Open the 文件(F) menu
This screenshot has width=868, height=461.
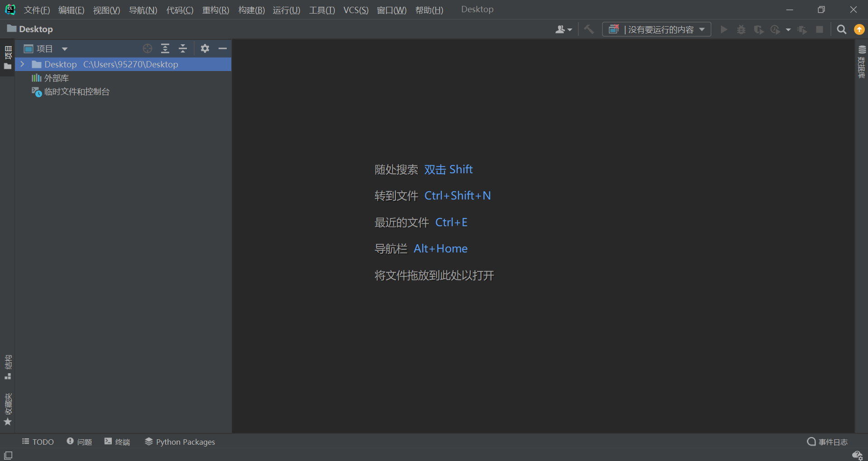tap(36, 10)
